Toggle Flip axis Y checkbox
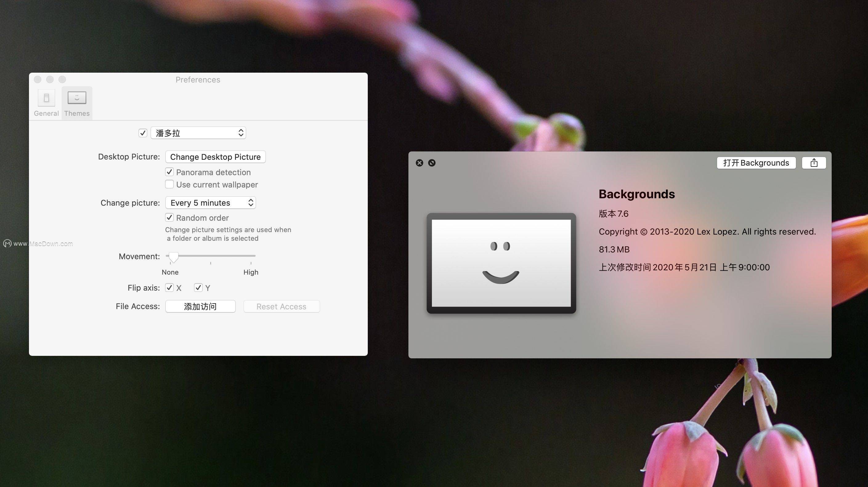868x487 pixels. [198, 288]
